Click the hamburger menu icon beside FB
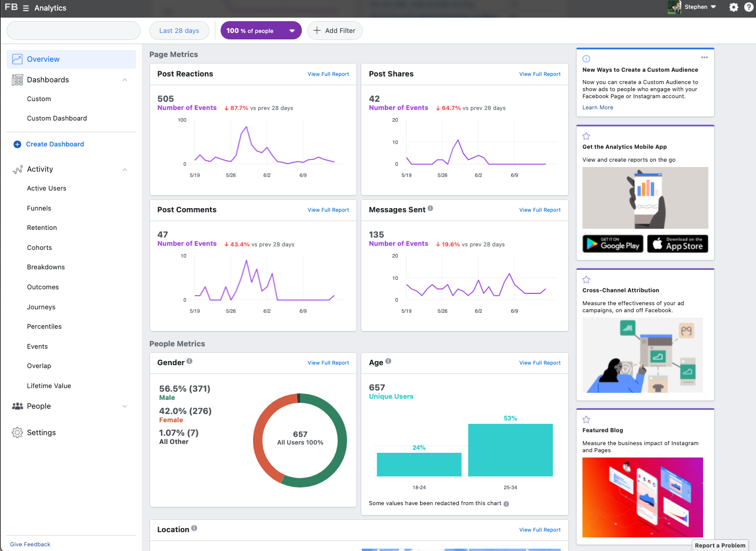Screen dimensions: 756x551 [26, 8]
